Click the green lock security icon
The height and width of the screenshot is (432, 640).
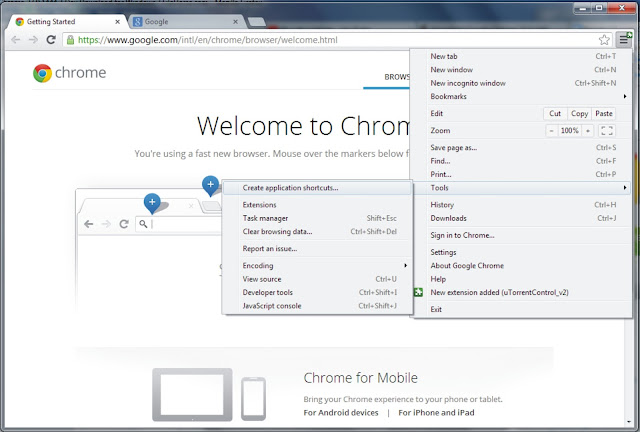(70, 40)
